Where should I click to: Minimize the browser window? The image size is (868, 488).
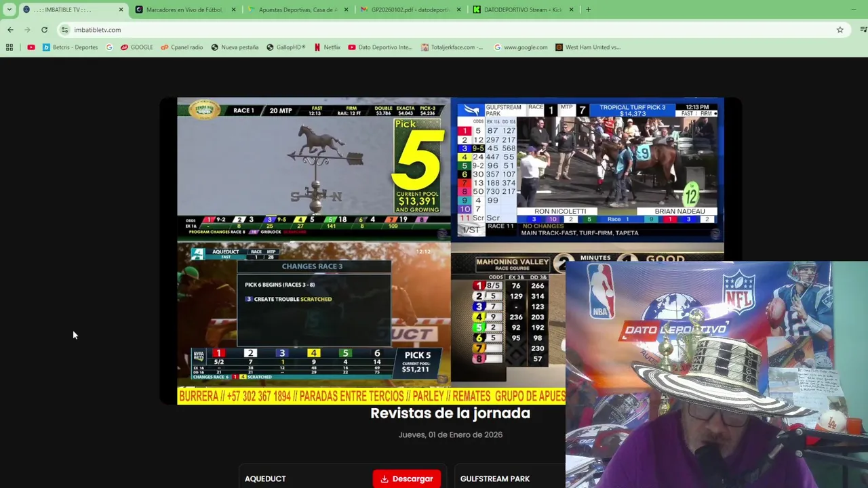coord(853,9)
